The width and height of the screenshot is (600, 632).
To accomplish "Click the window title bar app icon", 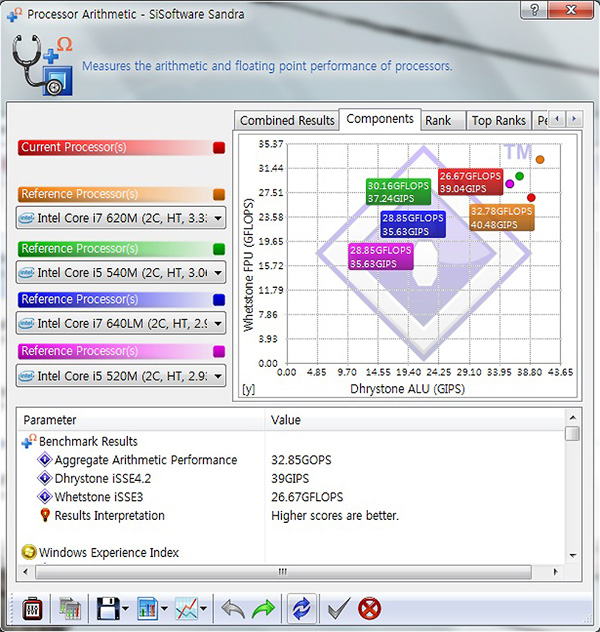I will click(15, 14).
